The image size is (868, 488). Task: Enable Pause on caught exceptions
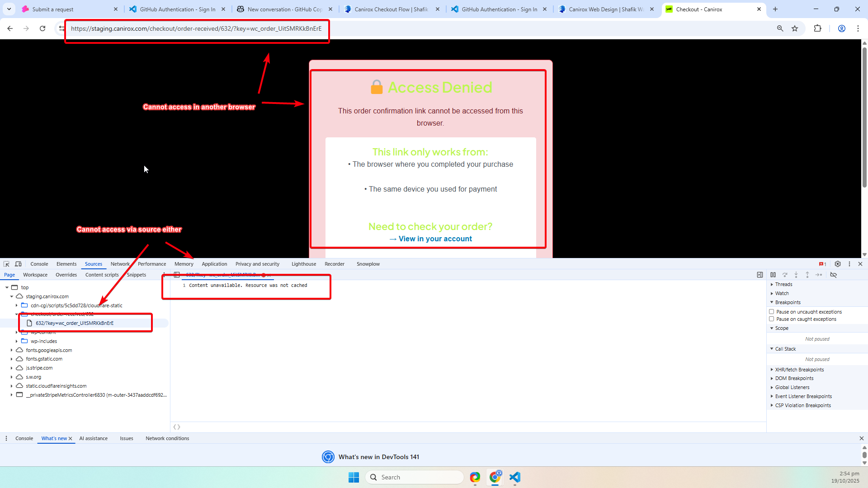[772, 319]
